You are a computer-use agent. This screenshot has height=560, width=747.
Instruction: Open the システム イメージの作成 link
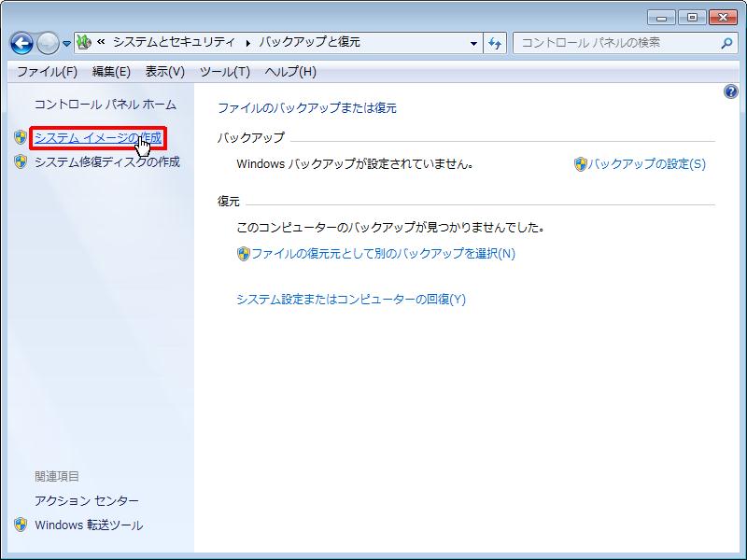(x=97, y=138)
